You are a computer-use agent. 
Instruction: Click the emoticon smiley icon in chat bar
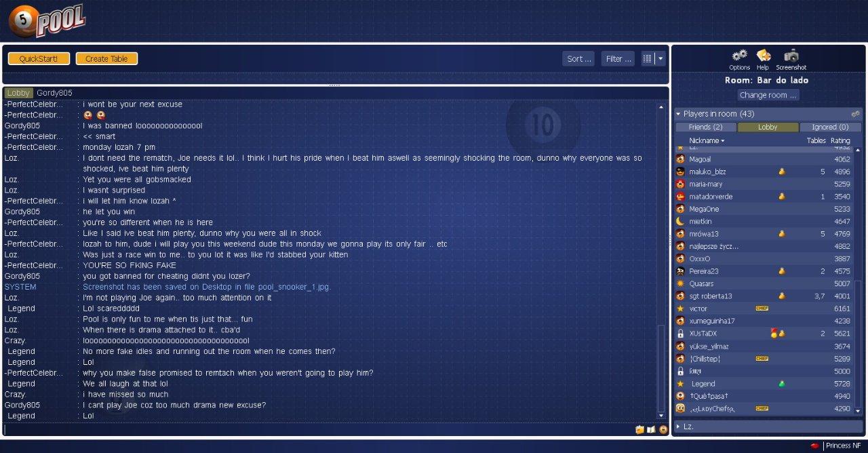pyautogui.click(x=663, y=429)
